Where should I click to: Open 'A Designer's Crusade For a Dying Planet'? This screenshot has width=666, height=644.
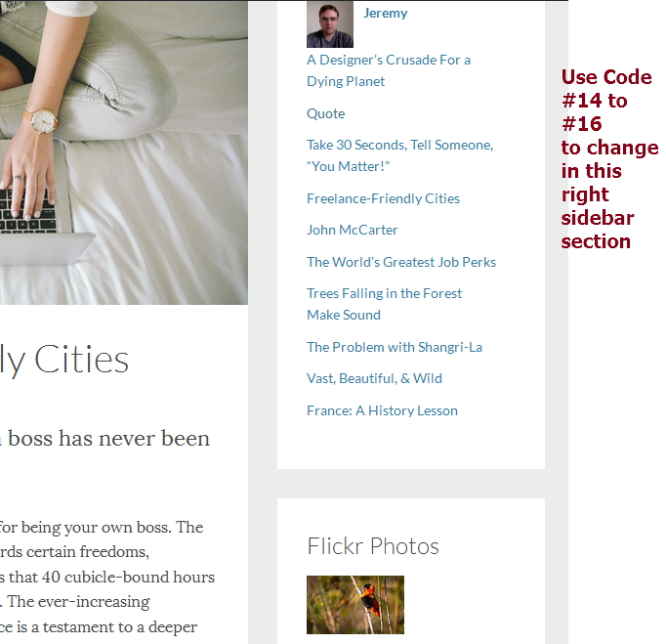point(389,70)
